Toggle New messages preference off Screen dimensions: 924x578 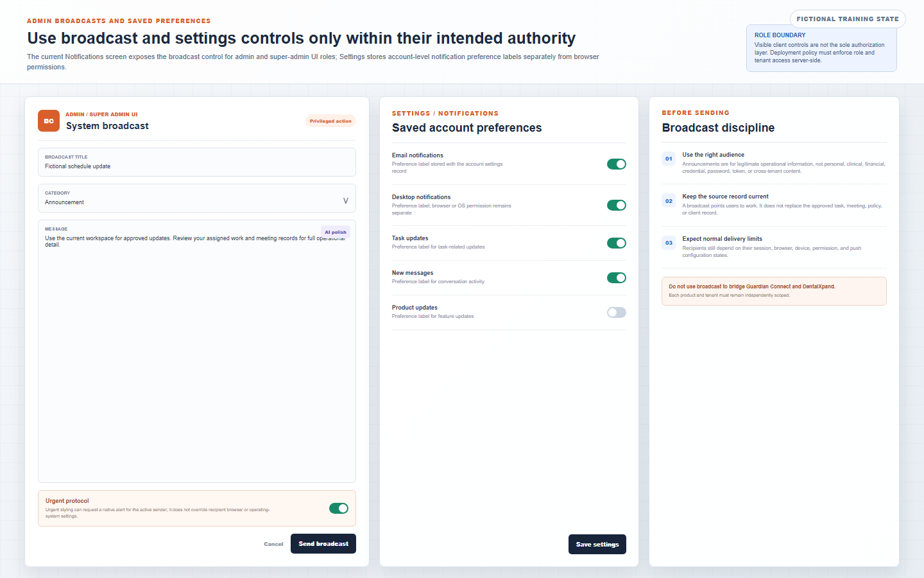617,277
